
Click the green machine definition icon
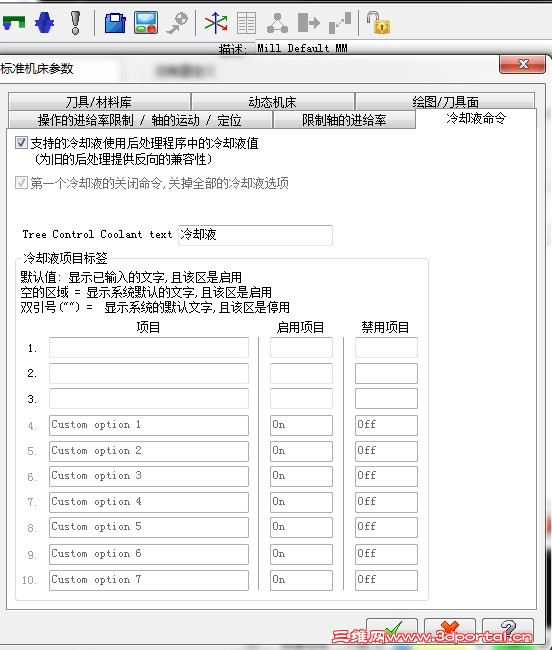14,22
